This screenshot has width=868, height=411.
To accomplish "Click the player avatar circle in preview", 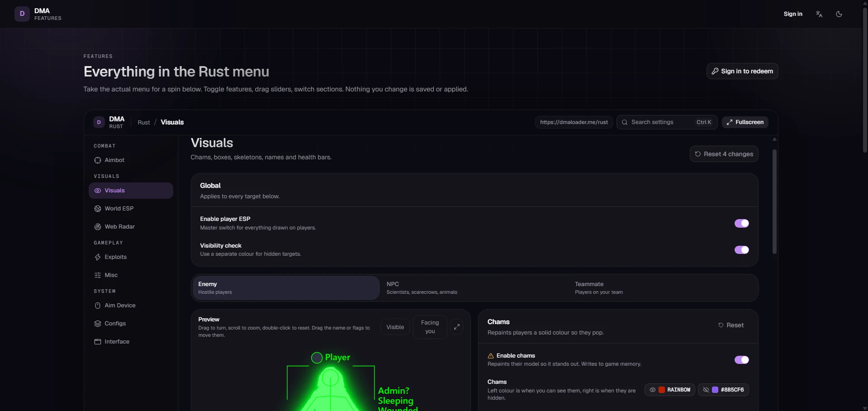I will pos(317,358).
